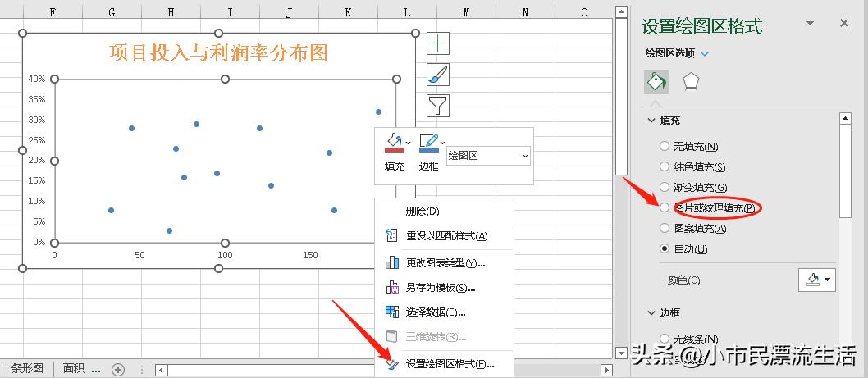Click column header J
868x378 pixels.
click(289, 11)
